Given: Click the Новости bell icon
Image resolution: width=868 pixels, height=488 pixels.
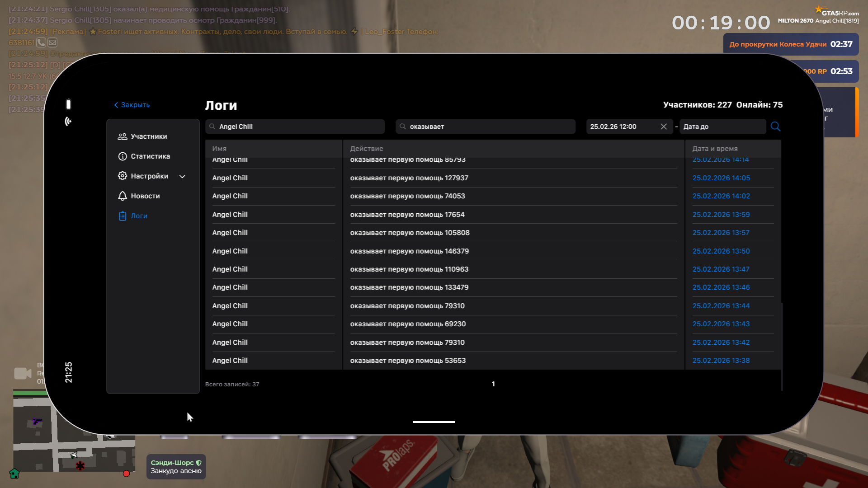Looking at the screenshot, I should (122, 196).
